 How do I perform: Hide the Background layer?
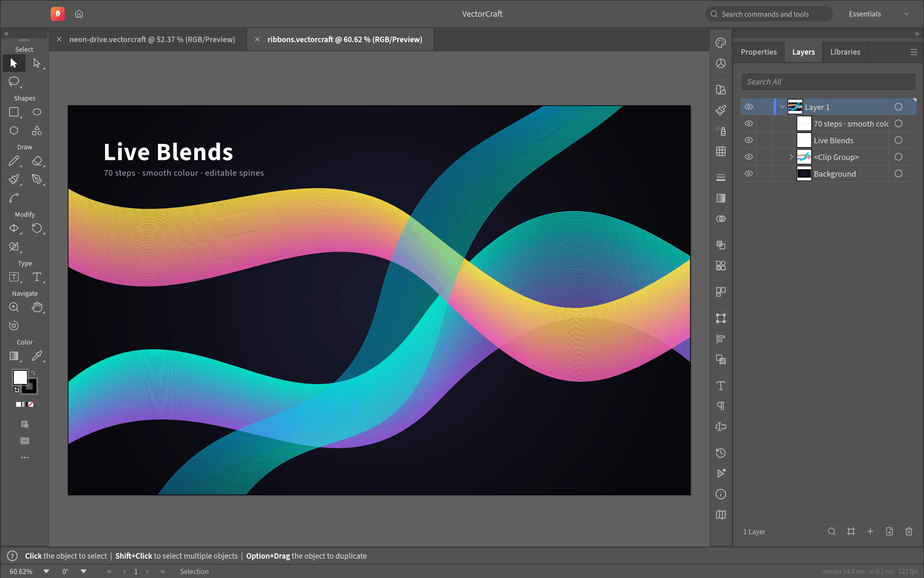click(748, 174)
